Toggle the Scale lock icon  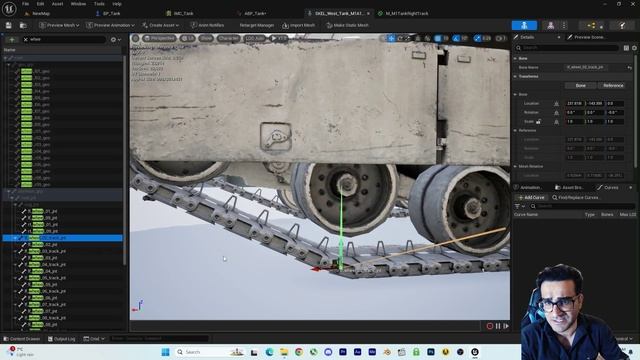[x=538, y=122]
